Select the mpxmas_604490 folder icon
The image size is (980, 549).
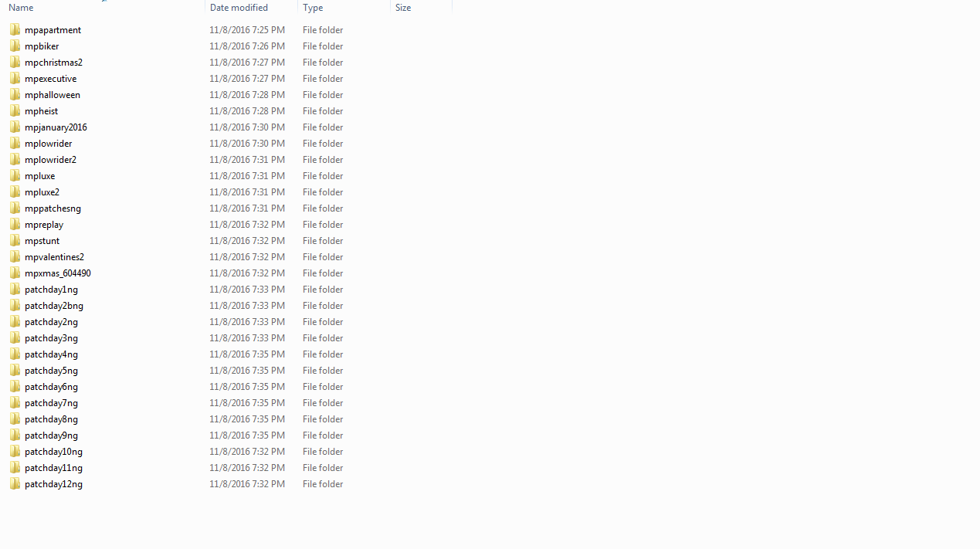15,273
